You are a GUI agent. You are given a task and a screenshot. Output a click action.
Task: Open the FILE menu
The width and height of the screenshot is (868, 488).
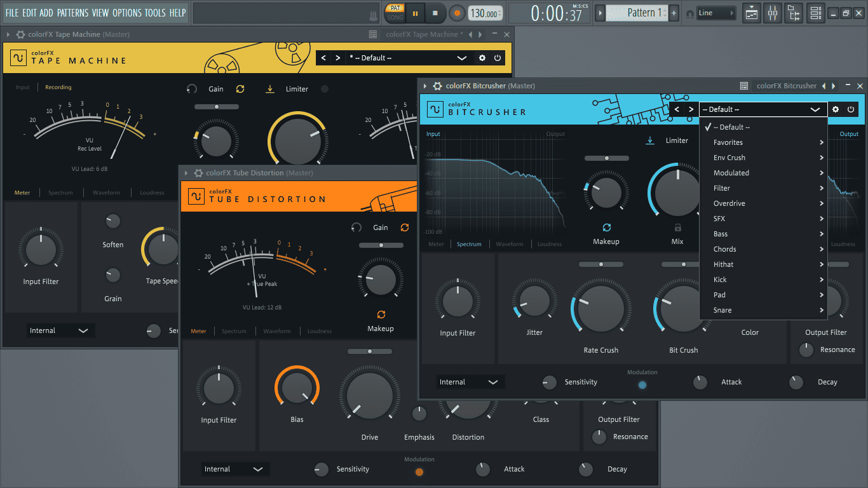coord(12,13)
